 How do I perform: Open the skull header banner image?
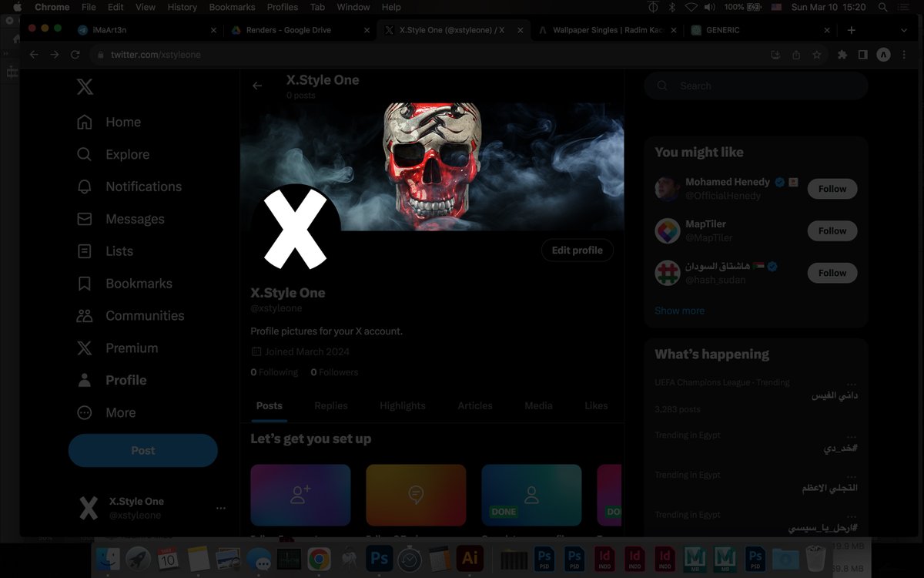(x=432, y=167)
